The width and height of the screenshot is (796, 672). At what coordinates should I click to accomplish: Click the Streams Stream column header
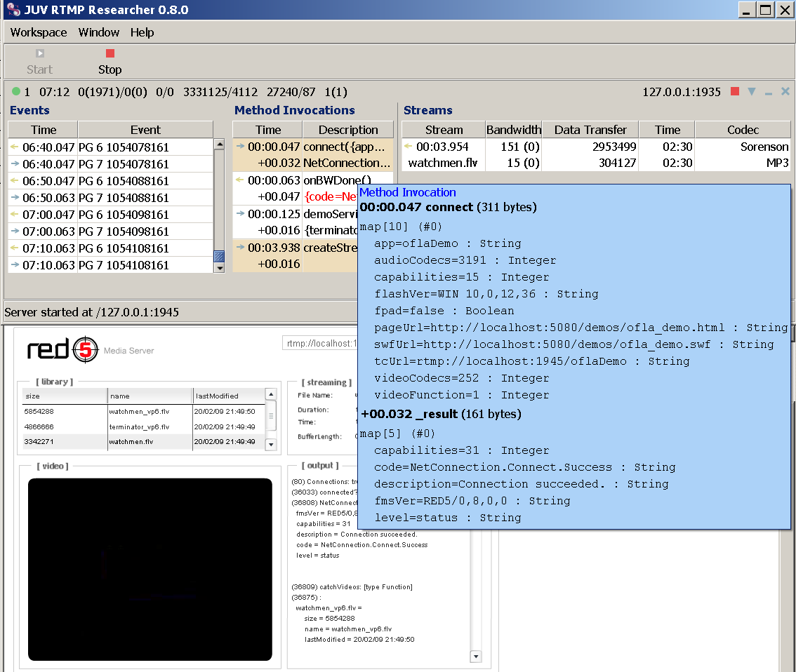444,130
